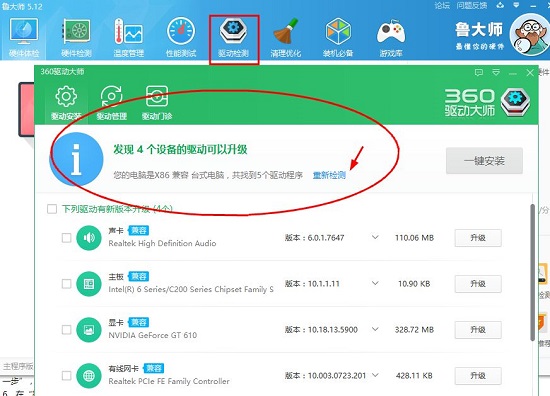Expand version dropdown for 10.18.13.5900
This screenshot has height=396, width=550.
pos(375,329)
